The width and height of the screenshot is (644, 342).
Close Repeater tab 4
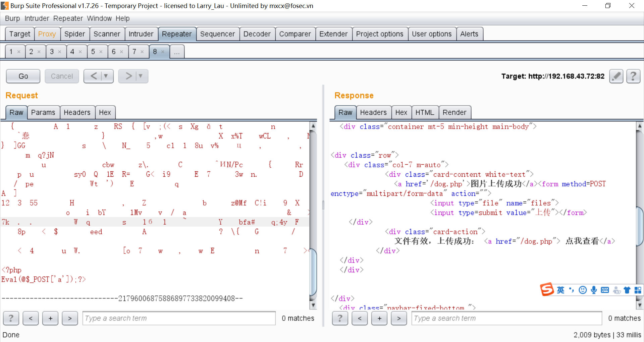(x=80, y=52)
